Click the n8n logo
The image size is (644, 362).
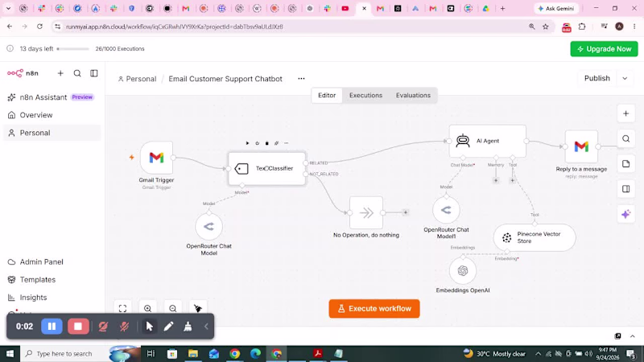coord(23,73)
